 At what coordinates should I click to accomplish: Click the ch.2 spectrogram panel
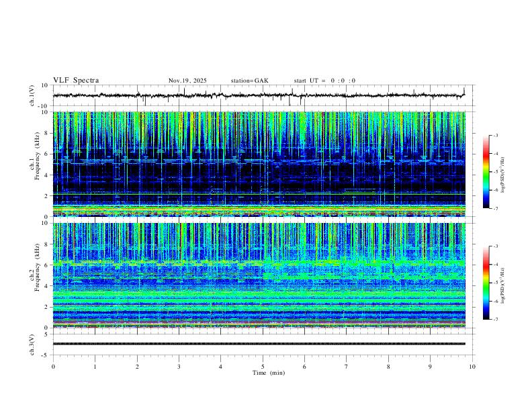259,275
